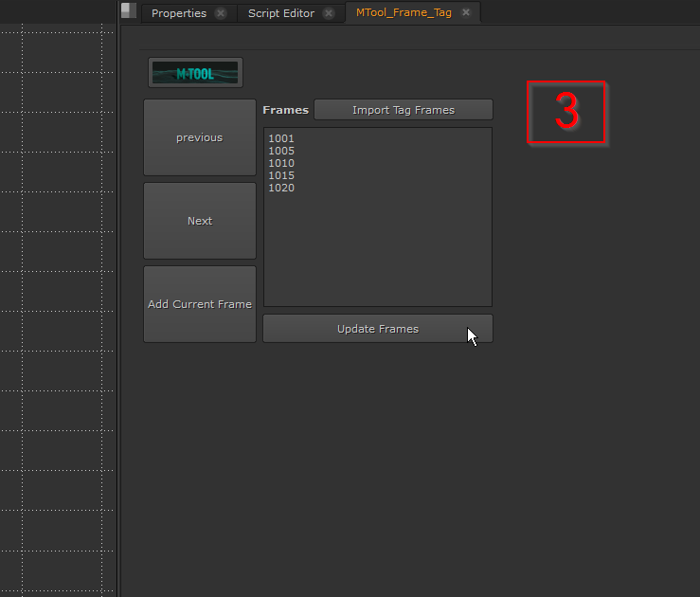Close the Properties tab
Image resolution: width=700 pixels, height=597 pixels.
coord(221,13)
